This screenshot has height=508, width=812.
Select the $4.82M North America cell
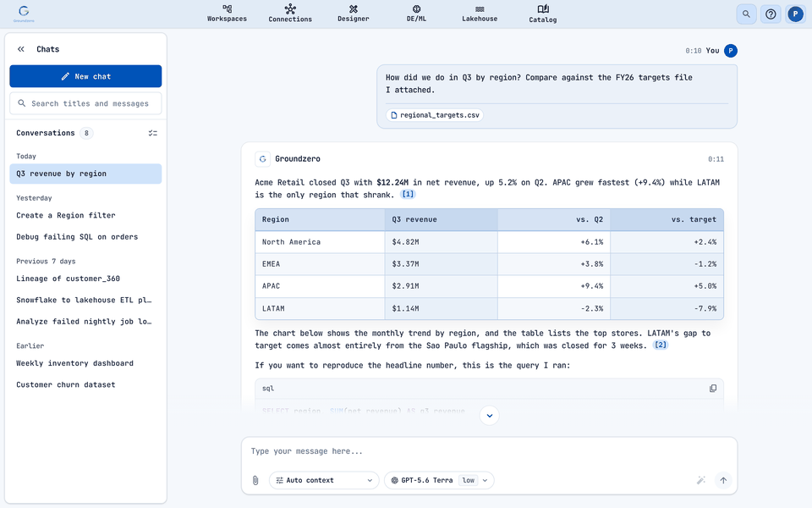pyautogui.click(x=442, y=242)
